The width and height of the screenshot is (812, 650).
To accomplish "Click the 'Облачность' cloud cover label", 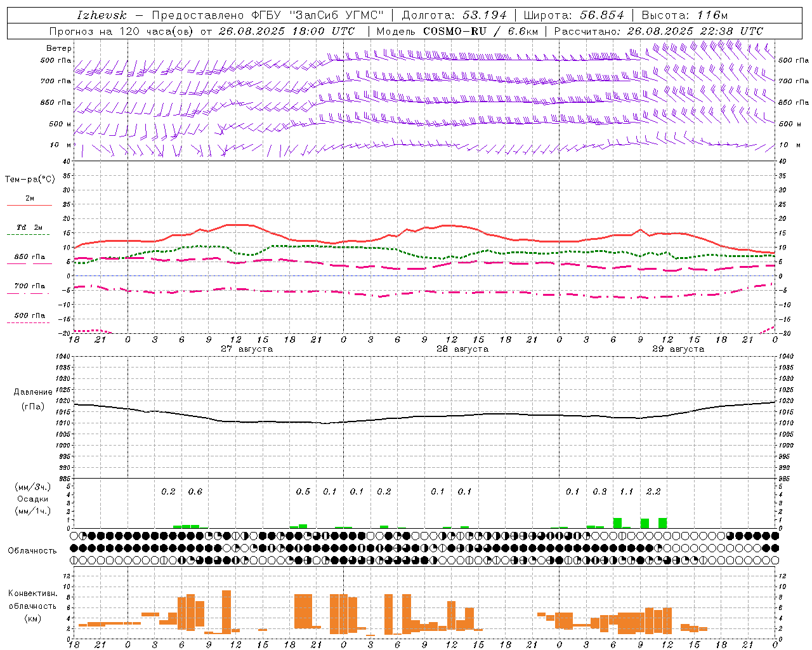I will pyautogui.click(x=32, y=550).
